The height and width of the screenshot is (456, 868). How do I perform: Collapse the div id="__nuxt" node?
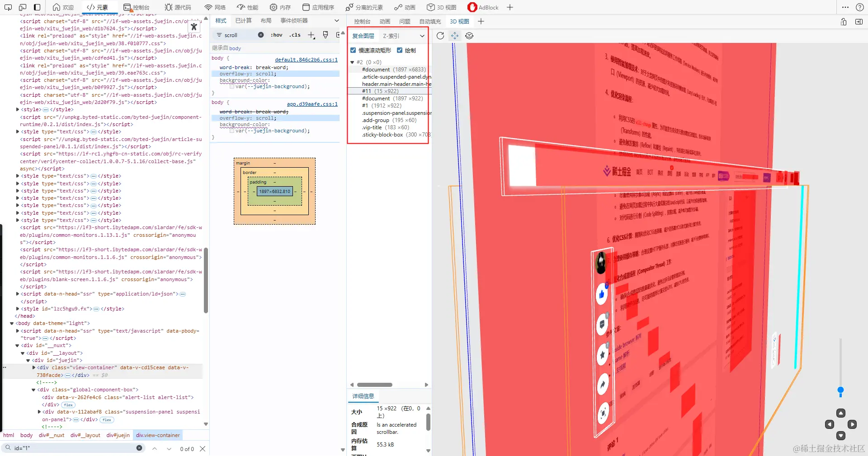coord(17,346)
